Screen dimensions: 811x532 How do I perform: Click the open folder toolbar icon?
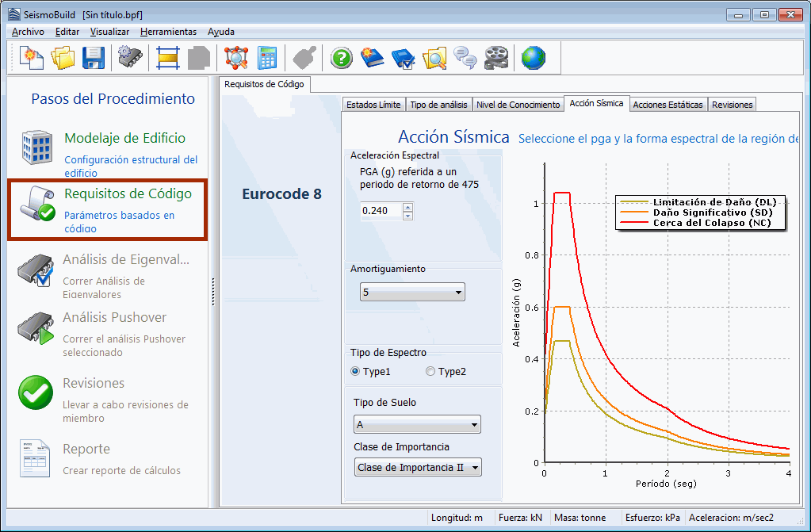(63, 58)
